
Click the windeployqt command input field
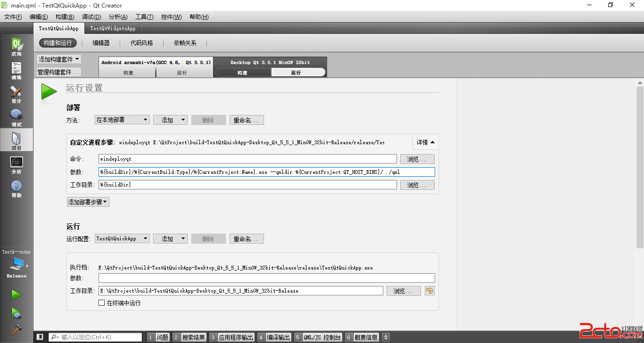click(248, 159)
